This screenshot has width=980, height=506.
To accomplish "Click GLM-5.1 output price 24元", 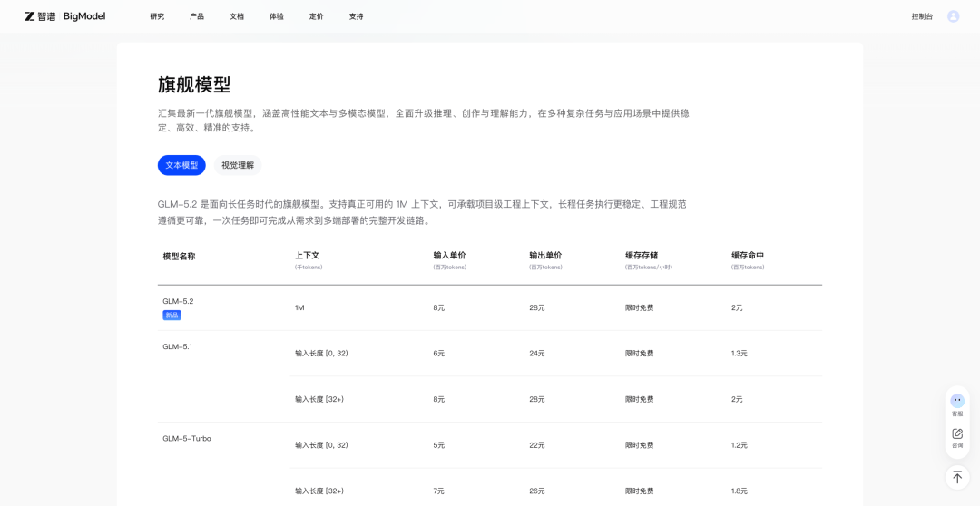I will tap(537, 354).
